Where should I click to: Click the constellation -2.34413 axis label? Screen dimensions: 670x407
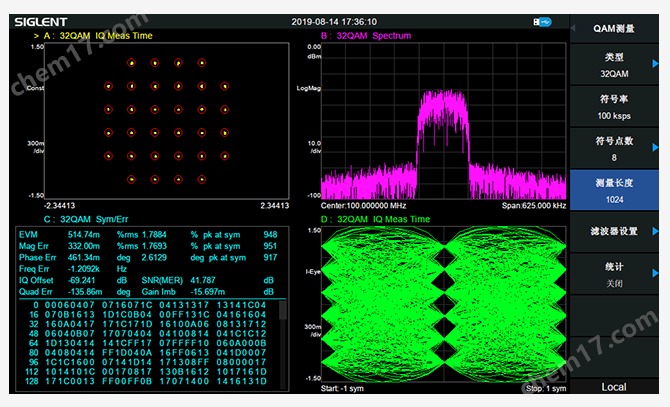[x=60, y=206]
